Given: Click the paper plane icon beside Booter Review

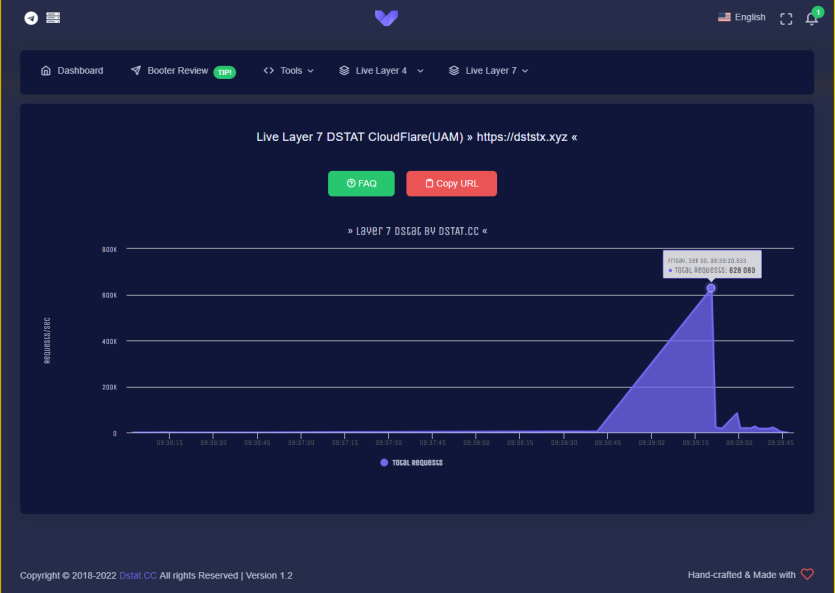Looking at the screenshot, I should click(134, 70).
